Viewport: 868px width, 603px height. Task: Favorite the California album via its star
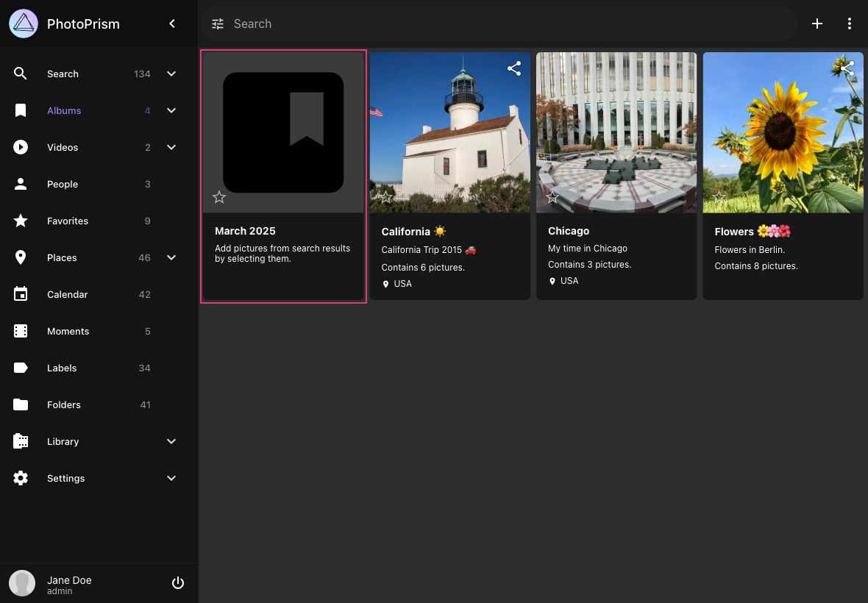[x=385, y=197]
